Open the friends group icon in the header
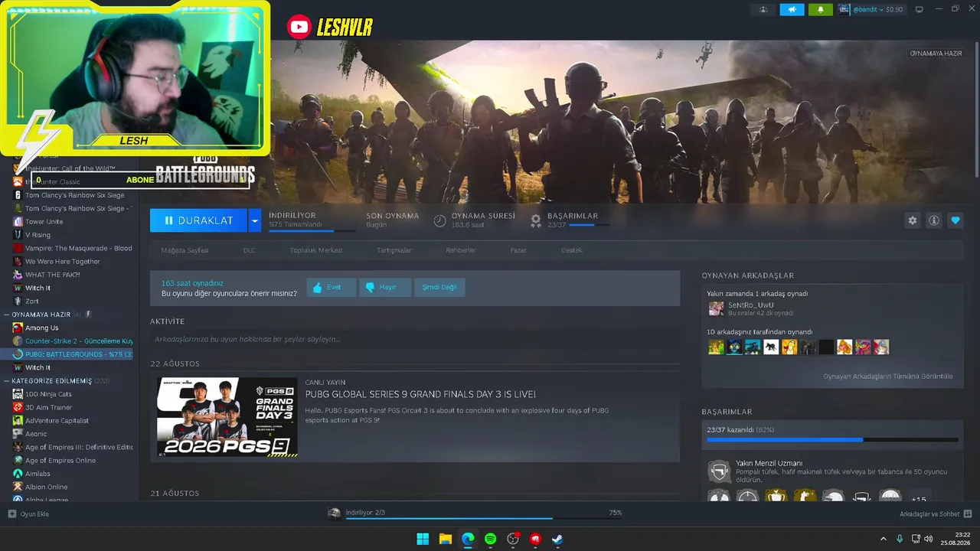The height and width of the screenshot is (551, 980). (763, 9)
